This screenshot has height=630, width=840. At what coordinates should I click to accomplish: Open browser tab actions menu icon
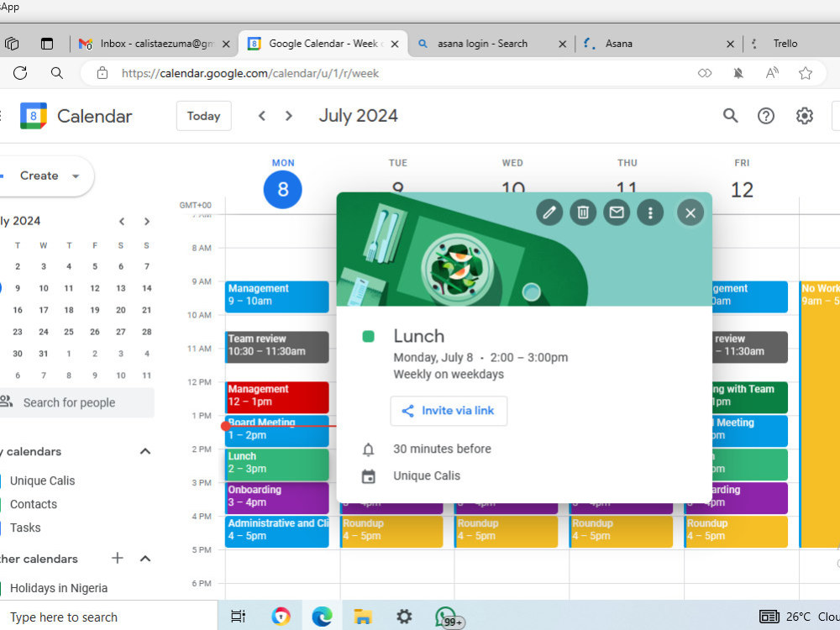47,44
